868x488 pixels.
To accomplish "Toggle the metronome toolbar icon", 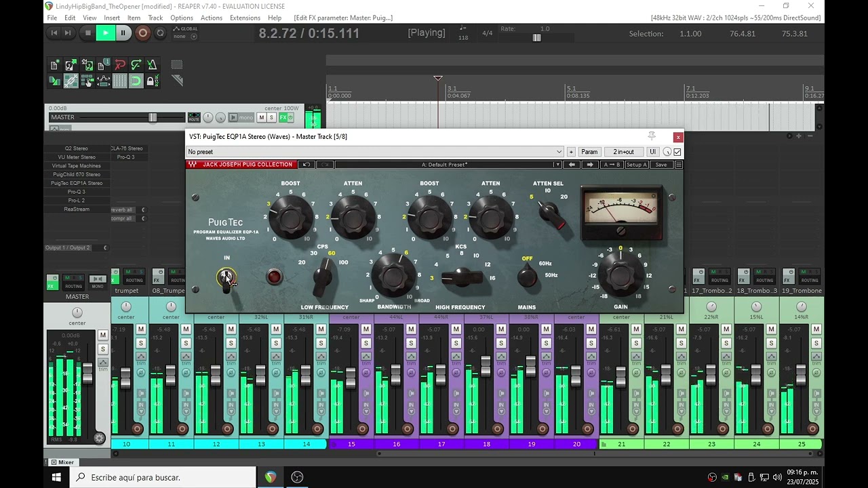I will [153, 65].
